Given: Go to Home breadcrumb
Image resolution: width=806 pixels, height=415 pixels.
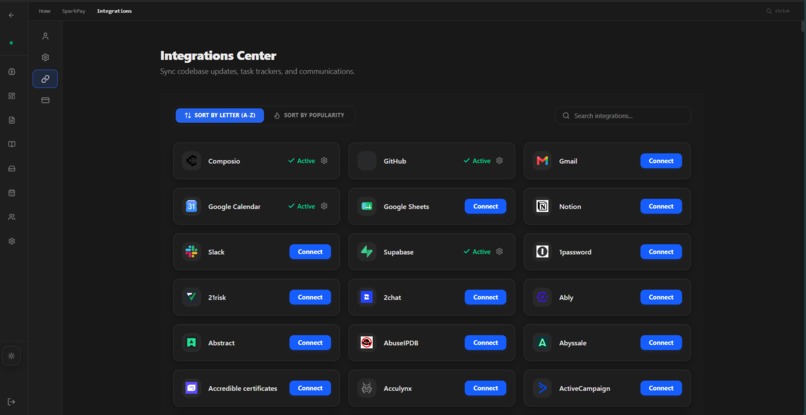Looking at the screenshot, I should (x=45, y=11).
